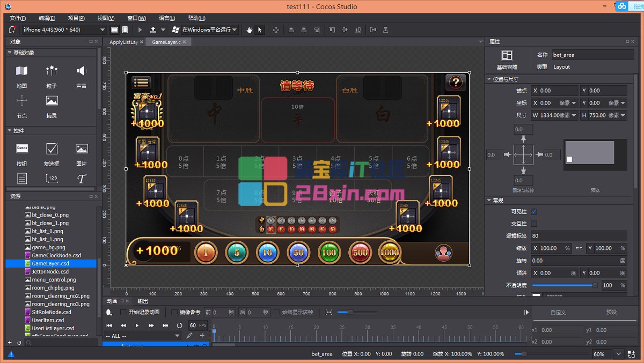This screenshot has width=644, height=363.
Task: Adjust the canvas zoom slider in status bar
Action: 551,354
